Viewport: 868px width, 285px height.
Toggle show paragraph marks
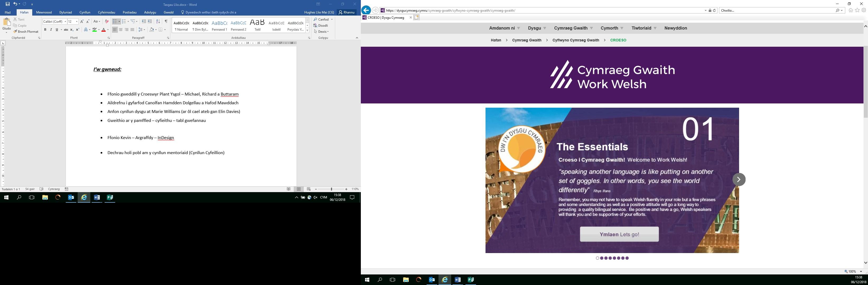tap(166, 22)
